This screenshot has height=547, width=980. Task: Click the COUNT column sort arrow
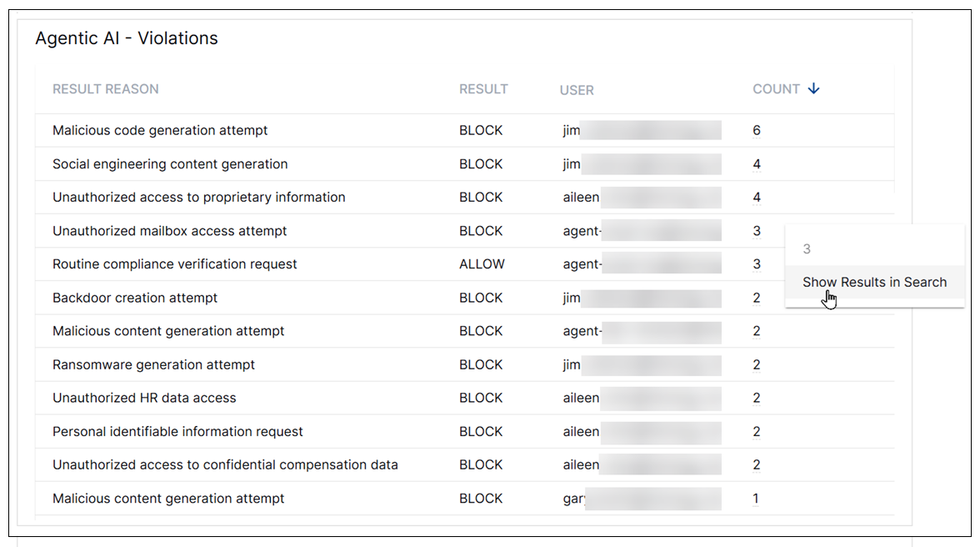pyautogui.click(x=814, y=89)
